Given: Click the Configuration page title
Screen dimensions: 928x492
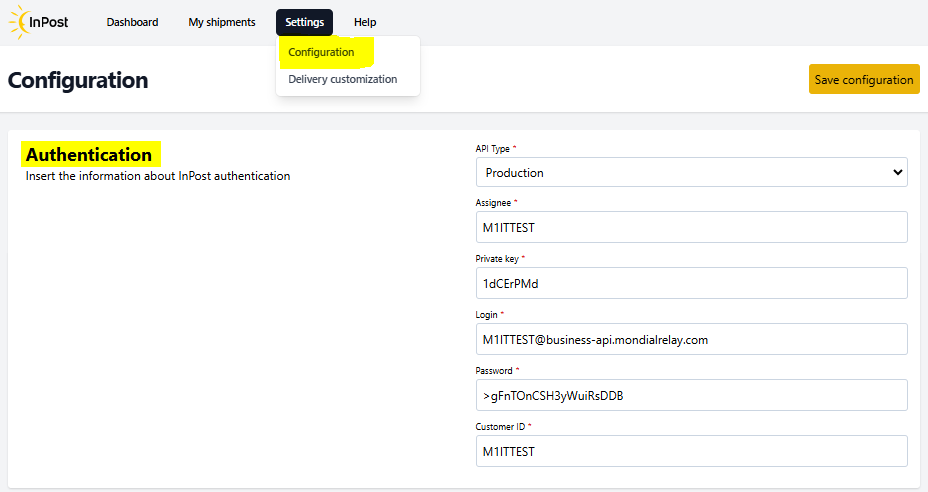Looking at the screenshot, I should coord(78,81).
